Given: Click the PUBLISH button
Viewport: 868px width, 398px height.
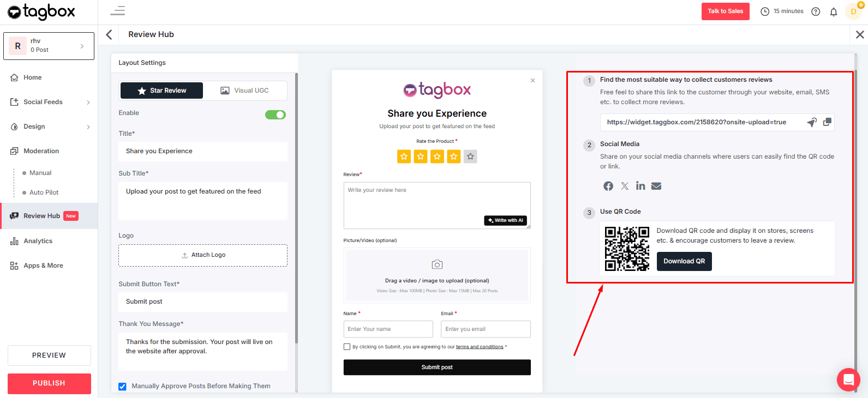Looking at the screenshot, I should 49,383.
